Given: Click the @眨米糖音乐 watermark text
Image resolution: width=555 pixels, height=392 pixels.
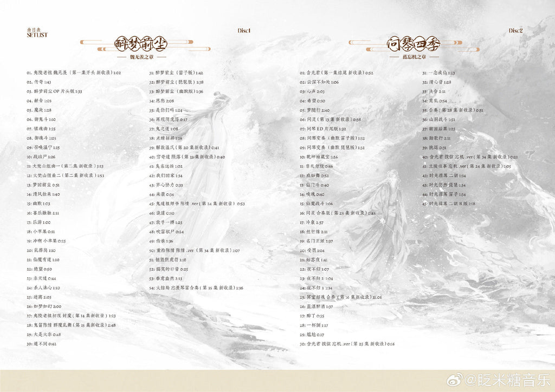Looking at the screenshot, I should 504,380.
